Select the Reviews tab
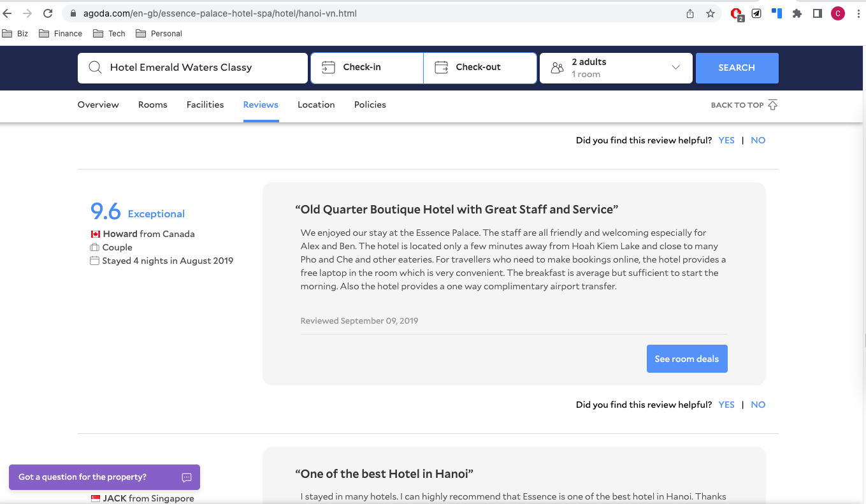 point(261,105)
